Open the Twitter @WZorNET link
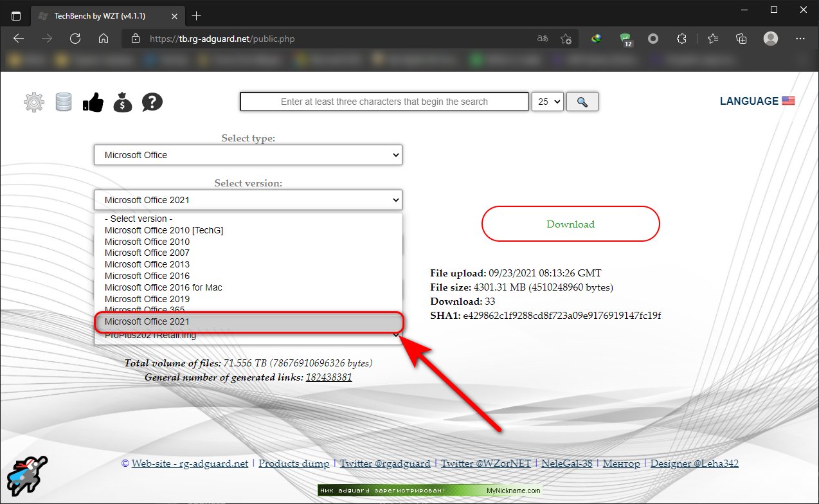 tap(485, 464)
